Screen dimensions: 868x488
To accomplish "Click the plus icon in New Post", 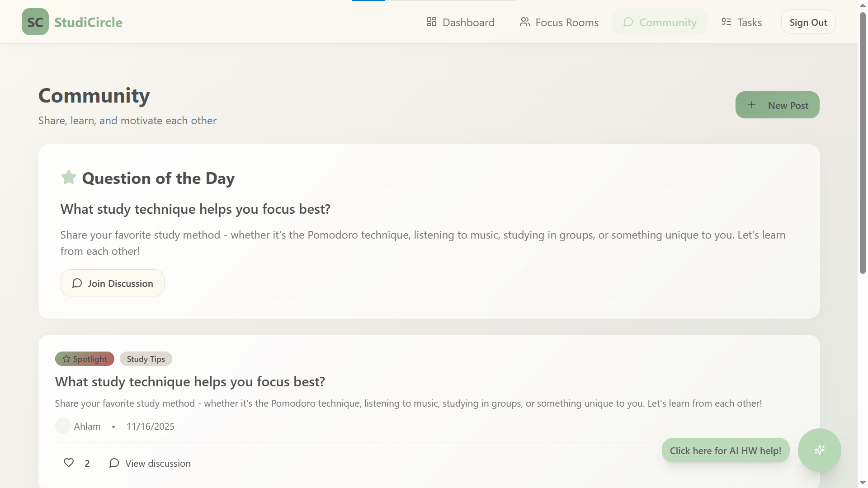I will click(752, 105).
